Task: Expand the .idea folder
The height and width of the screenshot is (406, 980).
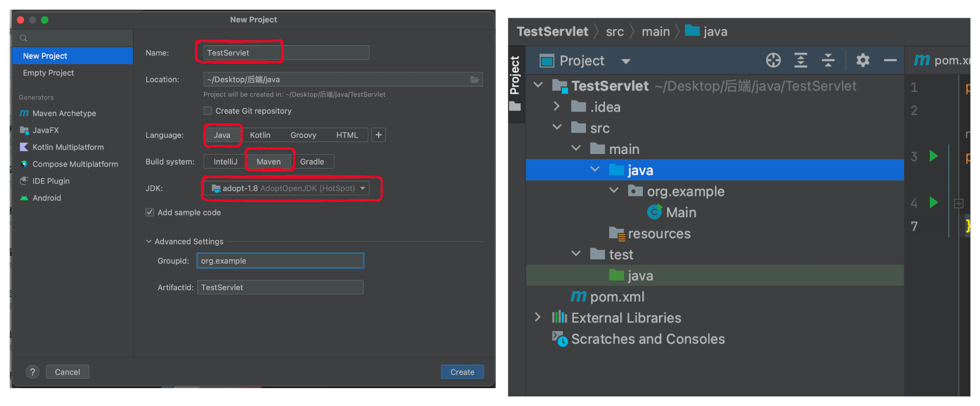Action: click(557, 106)
